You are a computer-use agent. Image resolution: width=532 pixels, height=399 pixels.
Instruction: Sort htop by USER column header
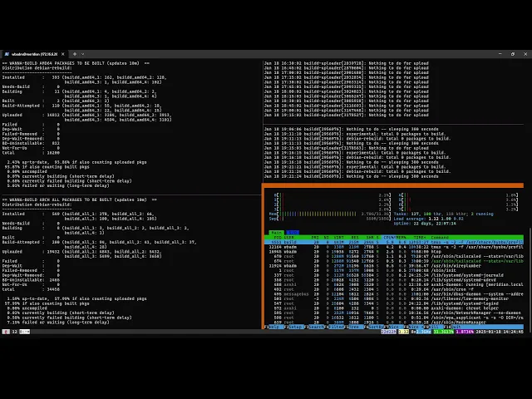pos(288,237)
